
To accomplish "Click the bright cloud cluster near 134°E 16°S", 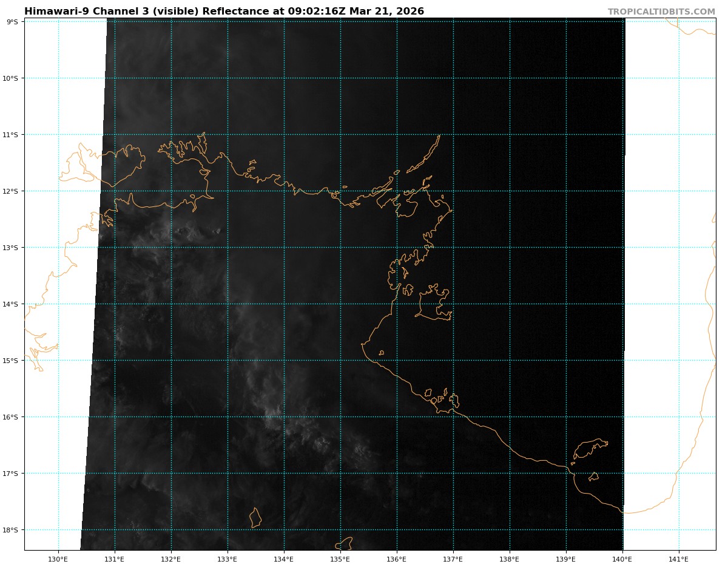I will 274,413.
